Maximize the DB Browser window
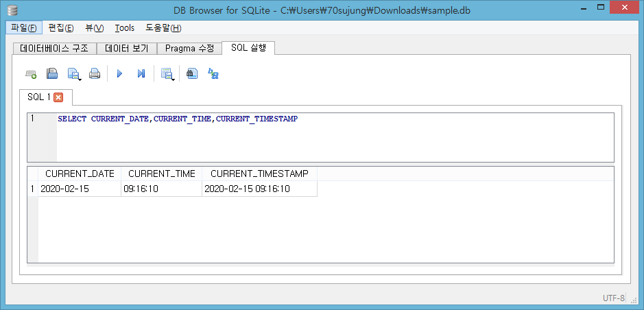644x310 pixels. [601, 8]
